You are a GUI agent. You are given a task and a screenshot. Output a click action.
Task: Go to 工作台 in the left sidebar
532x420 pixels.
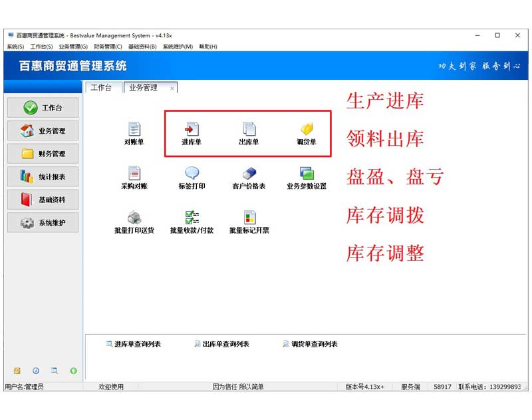[43, 108]
